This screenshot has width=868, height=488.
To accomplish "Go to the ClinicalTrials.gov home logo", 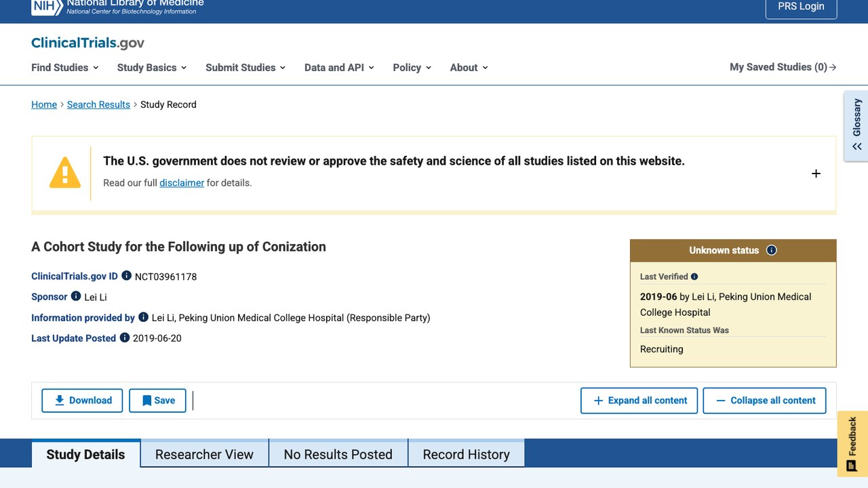I will tap(87, 43).
